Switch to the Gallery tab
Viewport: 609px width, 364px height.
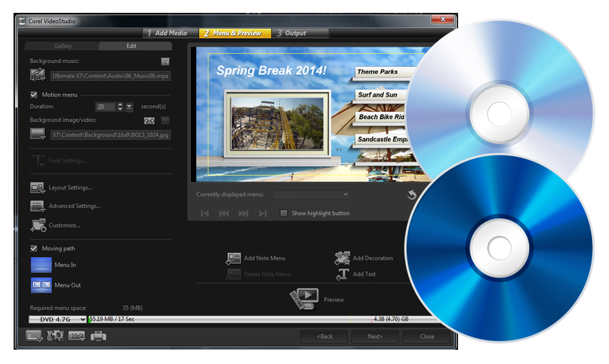tap(62, 46)
